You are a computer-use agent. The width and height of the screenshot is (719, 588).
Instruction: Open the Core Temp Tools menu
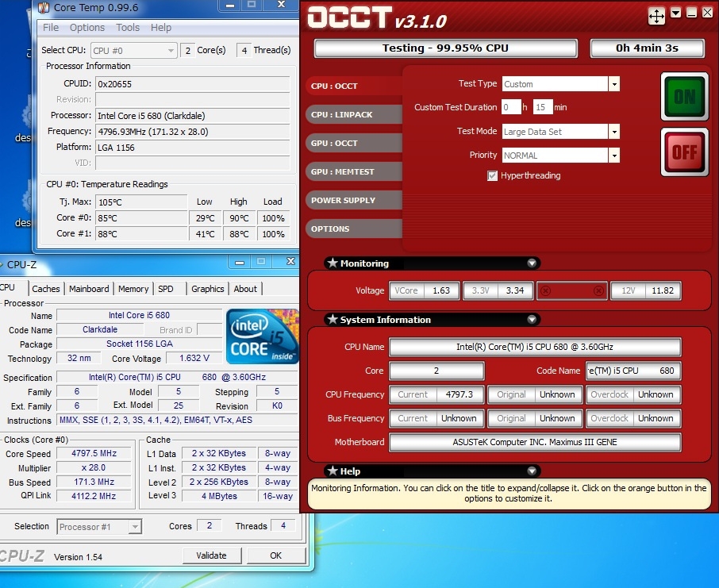(x=128, y=28)
